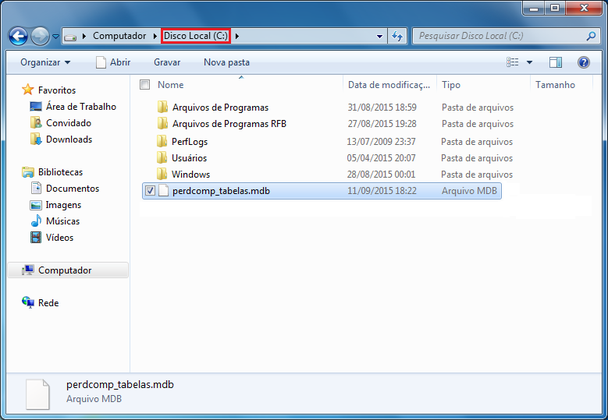Click the Músicas library icon in sidebar

37,221
